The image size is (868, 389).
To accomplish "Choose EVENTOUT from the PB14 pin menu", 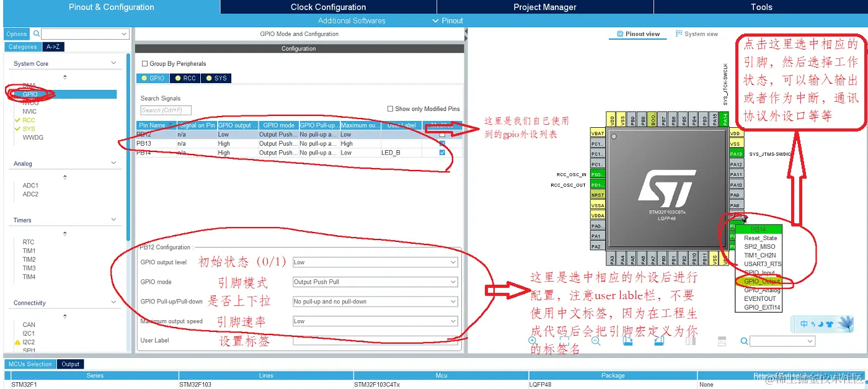I will (759, 298).
